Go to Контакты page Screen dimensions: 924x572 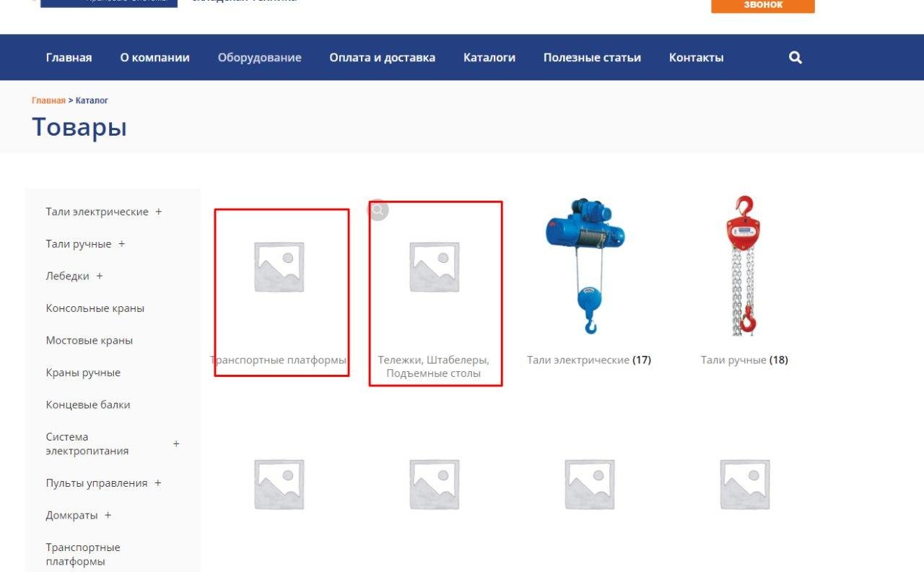(696, 58)
